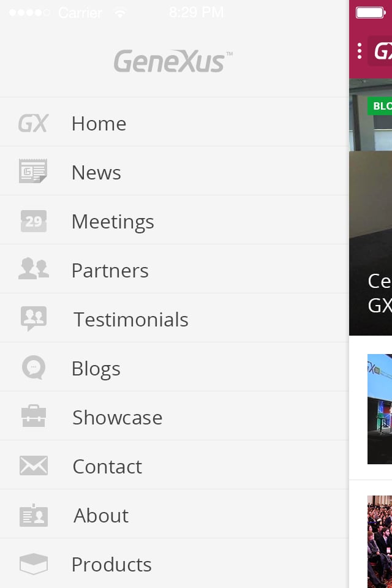This screenshot has width=392, height=588.
Task: Select the ID badge About icon
Action: click(x=34, y=515)
